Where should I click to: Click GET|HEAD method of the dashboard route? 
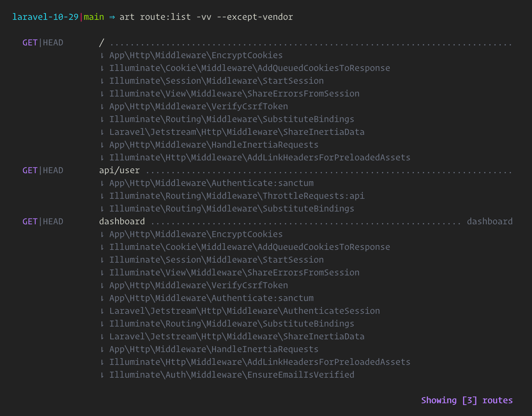point(43,221)
